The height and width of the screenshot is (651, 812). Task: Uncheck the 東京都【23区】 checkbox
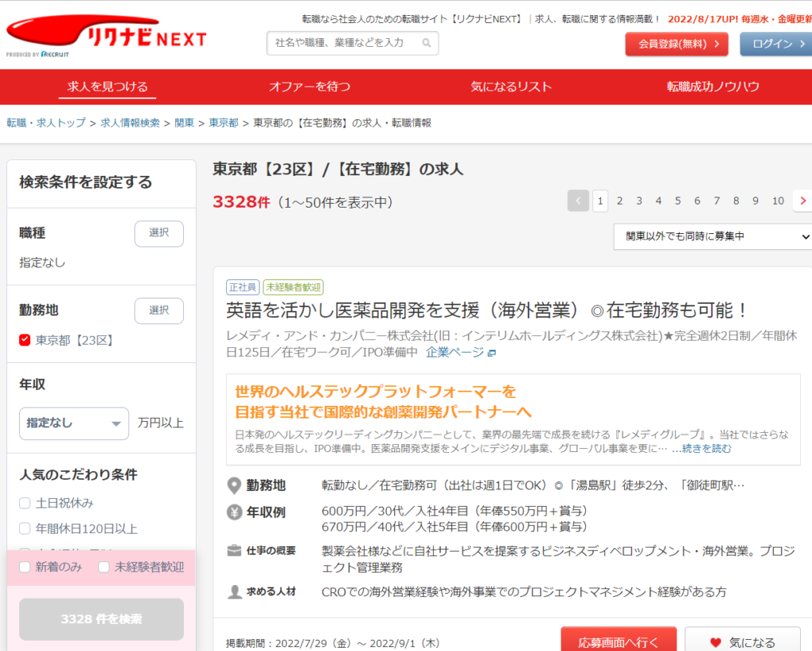(25, 340)
